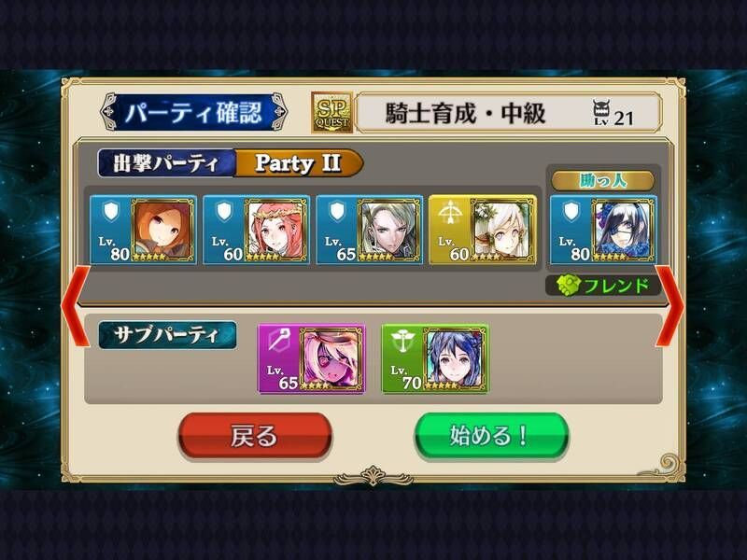Go to previous party with left red arrow

76,305
